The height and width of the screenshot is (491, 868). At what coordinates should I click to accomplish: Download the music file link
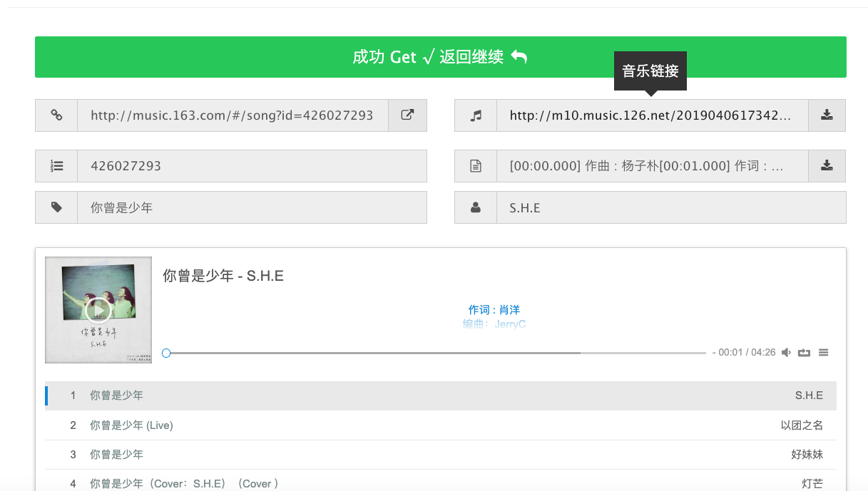coord(827,115)
